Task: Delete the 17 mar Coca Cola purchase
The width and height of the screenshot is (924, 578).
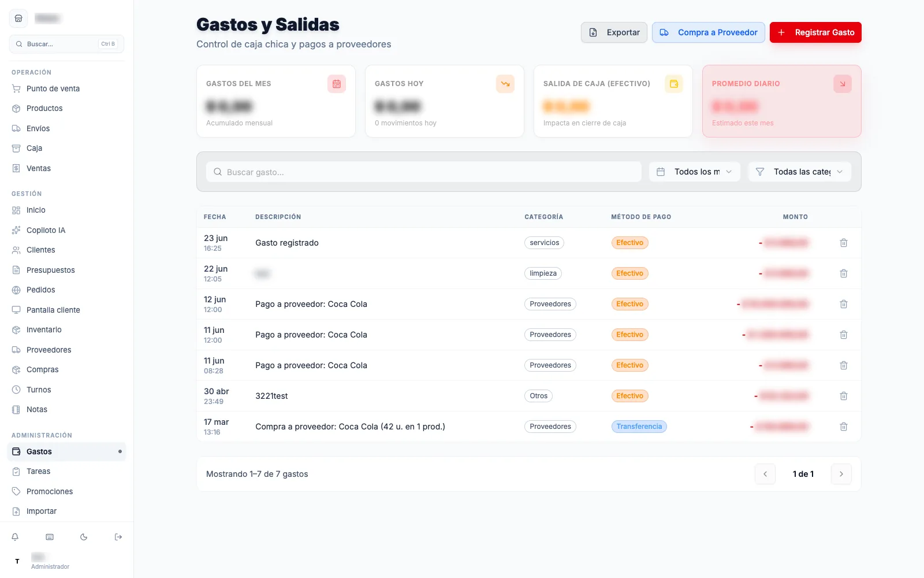Action: tap(844, 427)
